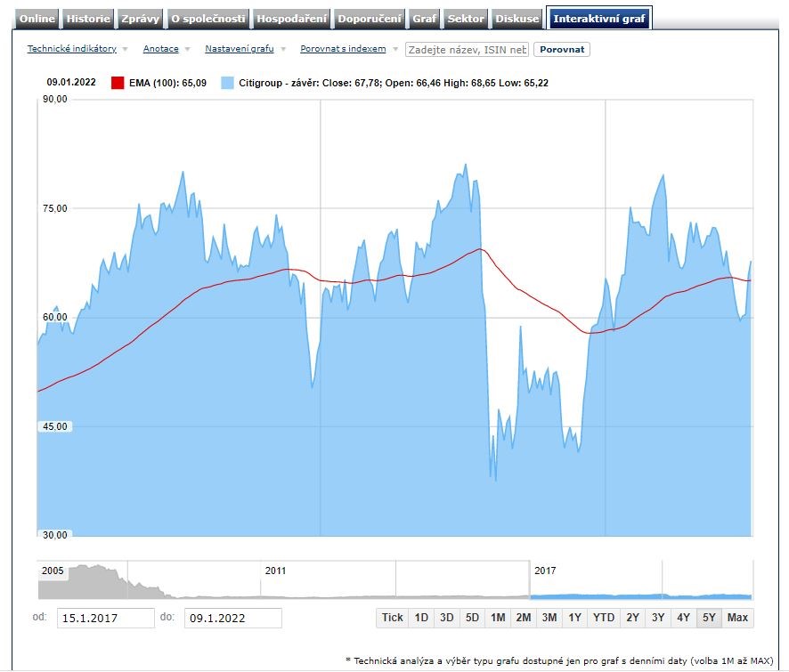Choose the Max time range

tap(737, 618)
